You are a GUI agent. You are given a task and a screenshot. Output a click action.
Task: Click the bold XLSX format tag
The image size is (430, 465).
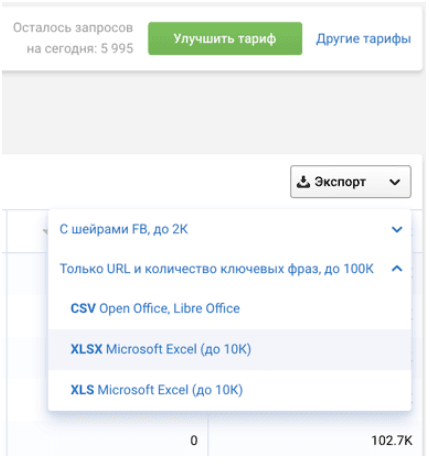(x=86, y=349)
